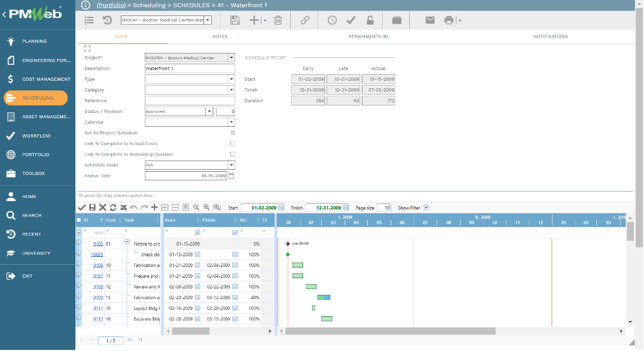The width and height of the screenshot is (644, 351).
Task: Switch to the Notifications tab
Action: click(550, 36)
